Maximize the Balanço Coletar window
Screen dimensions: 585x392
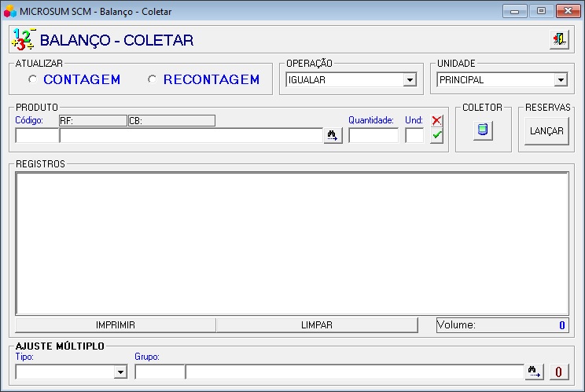[541, 11]
